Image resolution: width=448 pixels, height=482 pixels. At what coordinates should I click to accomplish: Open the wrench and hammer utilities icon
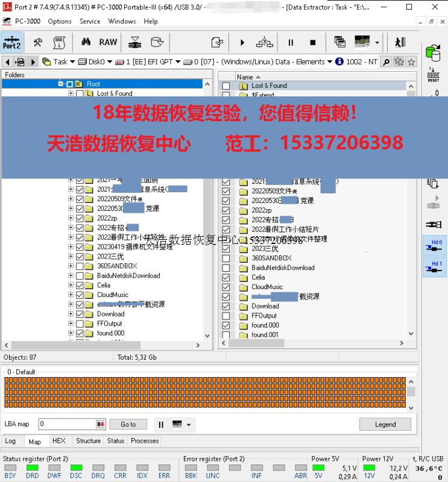37,42
